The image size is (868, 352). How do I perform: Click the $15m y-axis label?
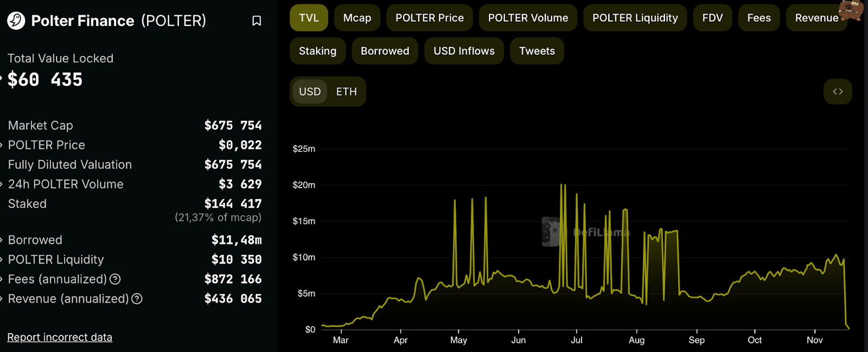304,221
